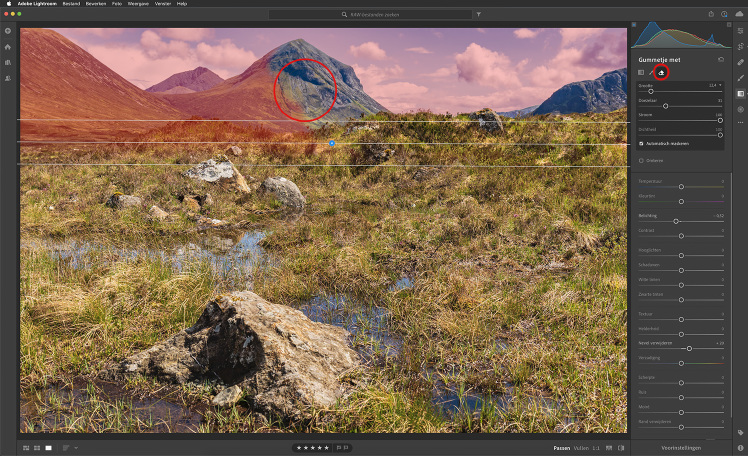This screenshot has height=456, width=748.
Task: Click the Add Photos plus icon
Action: click(x=8, y=31)
